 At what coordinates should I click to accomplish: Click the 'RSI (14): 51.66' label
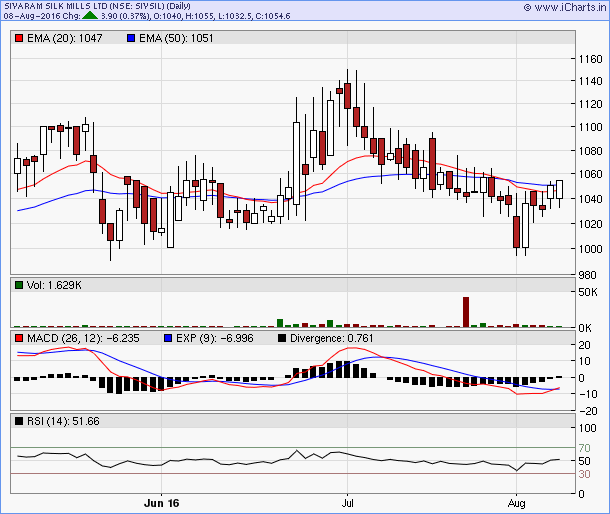click(x=63, y=421)
